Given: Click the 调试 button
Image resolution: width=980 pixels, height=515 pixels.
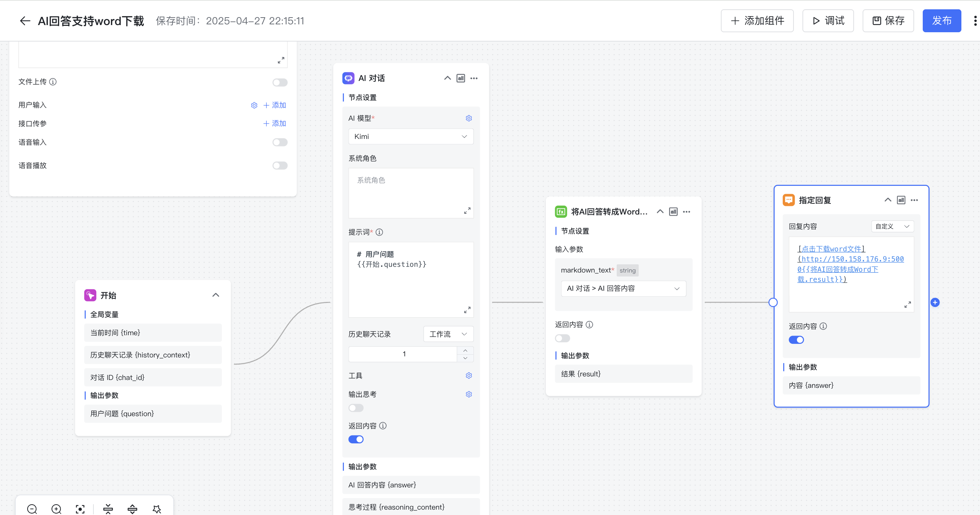Looking at the screenshot, I should click(x=828, y=21).
